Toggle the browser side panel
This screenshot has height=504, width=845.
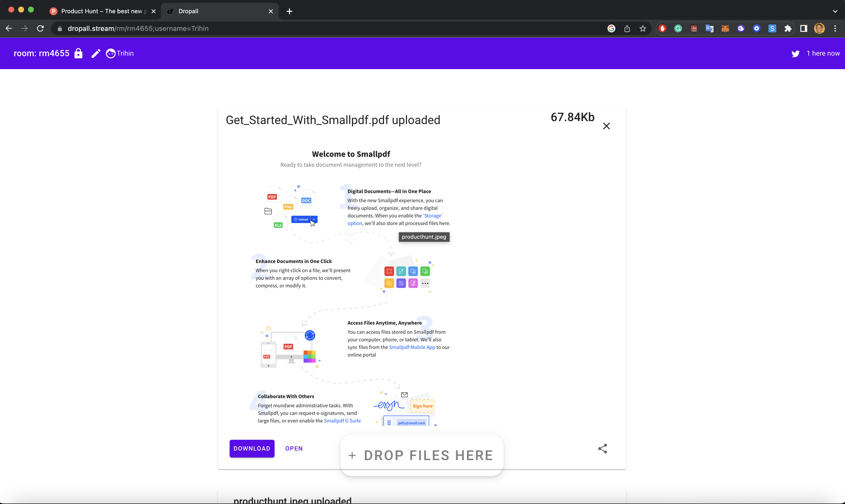[x=804, y=28]
